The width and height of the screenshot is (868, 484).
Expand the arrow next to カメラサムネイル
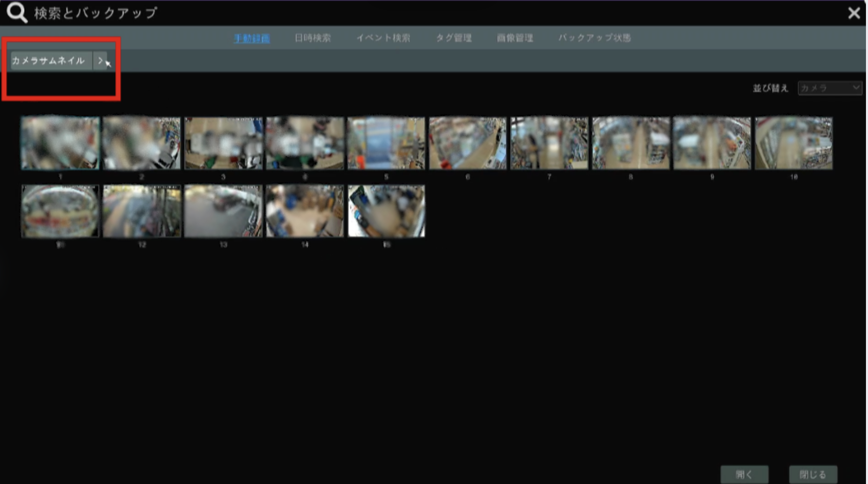click(100, 61)
